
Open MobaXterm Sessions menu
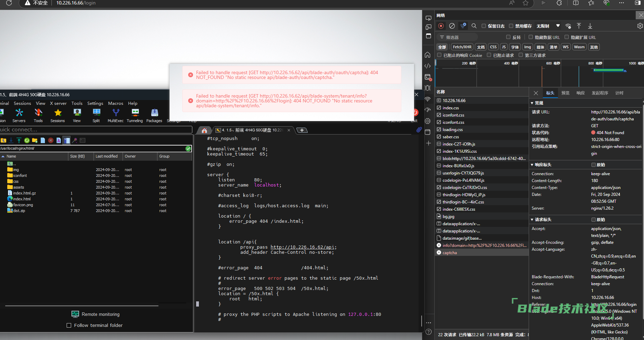coord(22,103)
